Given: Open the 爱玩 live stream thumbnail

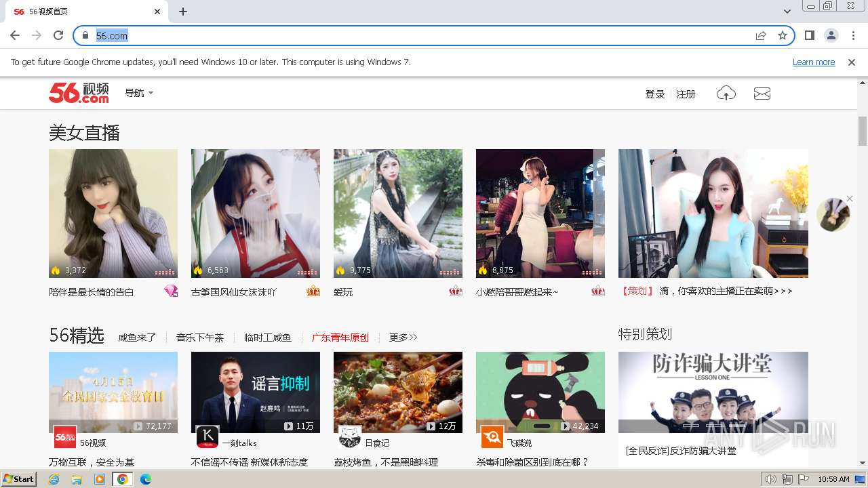Looking at the screenshot, I should 398,213.
